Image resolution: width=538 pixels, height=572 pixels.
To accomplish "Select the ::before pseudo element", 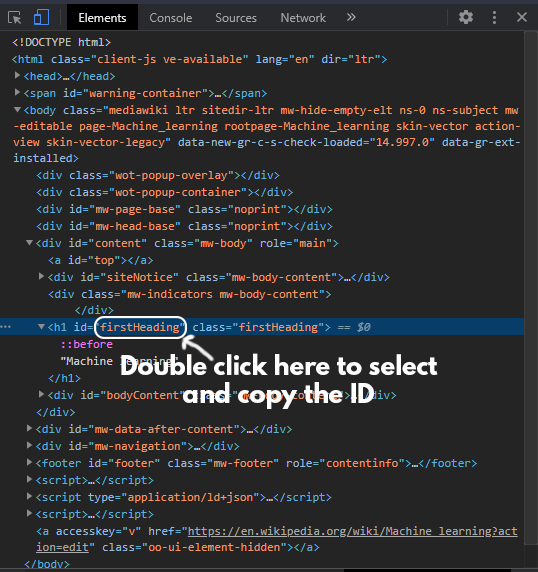I will tap(87, 344).
